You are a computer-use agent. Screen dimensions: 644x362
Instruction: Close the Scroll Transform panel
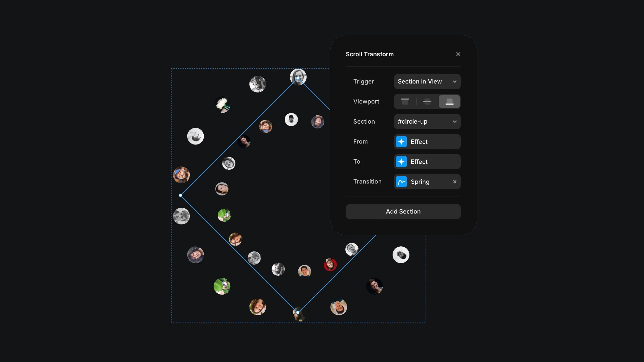point(458,54)
